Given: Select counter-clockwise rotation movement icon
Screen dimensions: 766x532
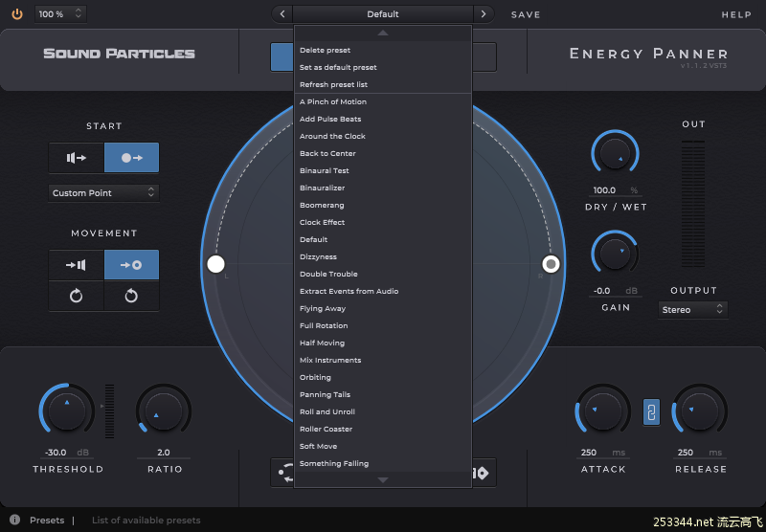Looking at the screenshot, I should coord(131,296).
